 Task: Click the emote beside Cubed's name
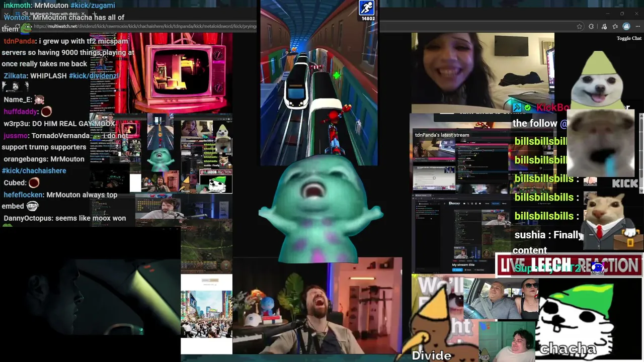(x=34, y=183)
